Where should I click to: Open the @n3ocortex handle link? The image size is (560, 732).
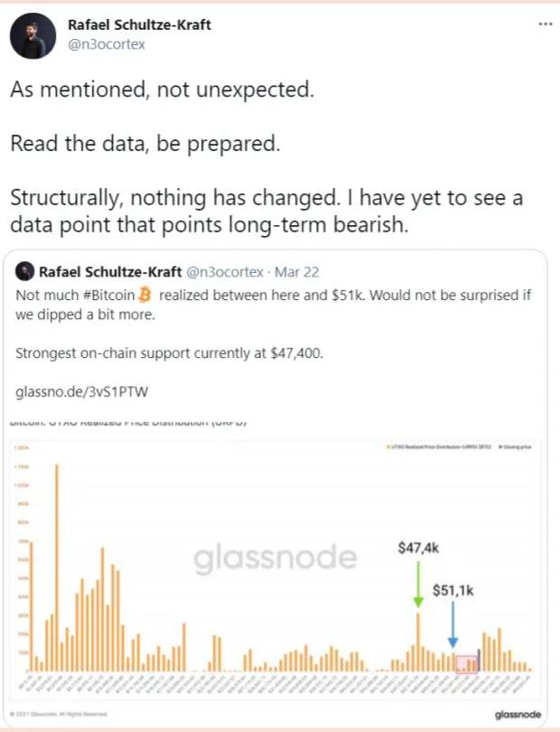point(107,45)
